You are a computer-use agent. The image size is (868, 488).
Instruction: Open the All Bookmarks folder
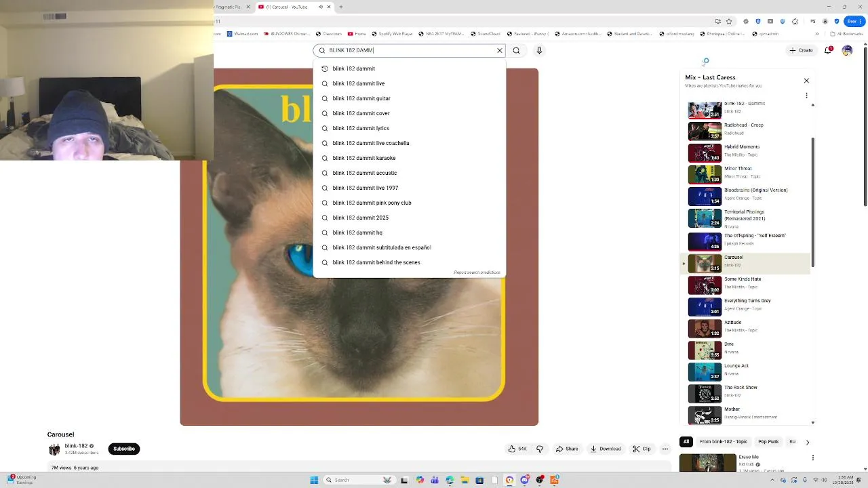click(848, 33)
